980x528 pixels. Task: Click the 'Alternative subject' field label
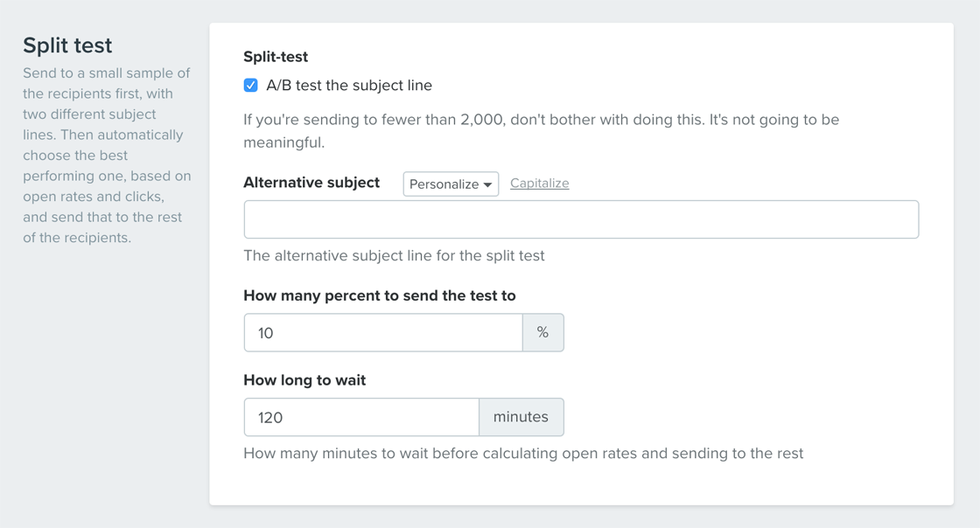[311, 183]
